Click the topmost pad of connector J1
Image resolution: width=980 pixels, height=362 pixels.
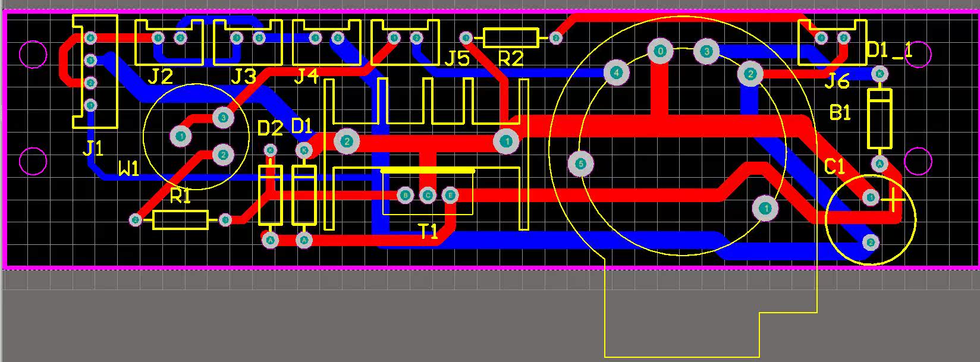90,38
